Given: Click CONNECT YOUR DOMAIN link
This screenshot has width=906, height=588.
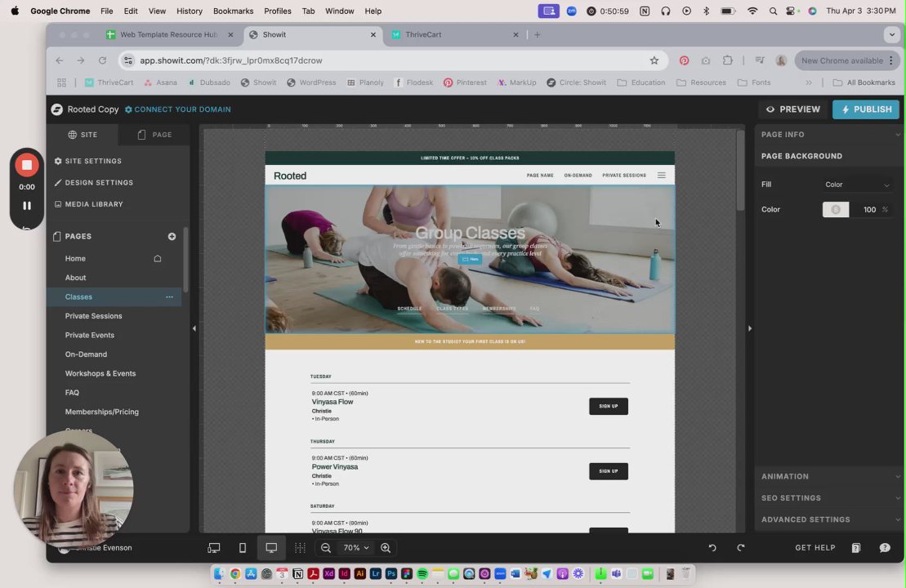Looking at the screenshot, I should pyautogui.click(x=177, y=109).
